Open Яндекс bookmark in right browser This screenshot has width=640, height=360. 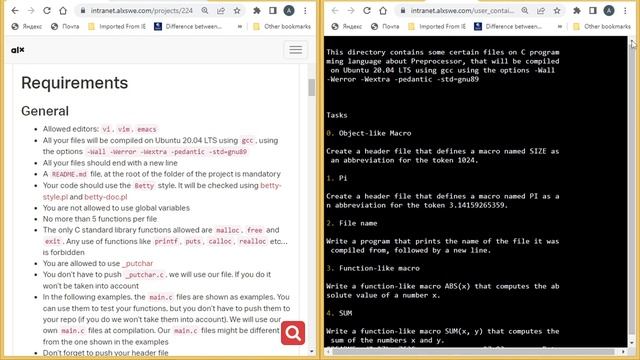tap(347, 27)
